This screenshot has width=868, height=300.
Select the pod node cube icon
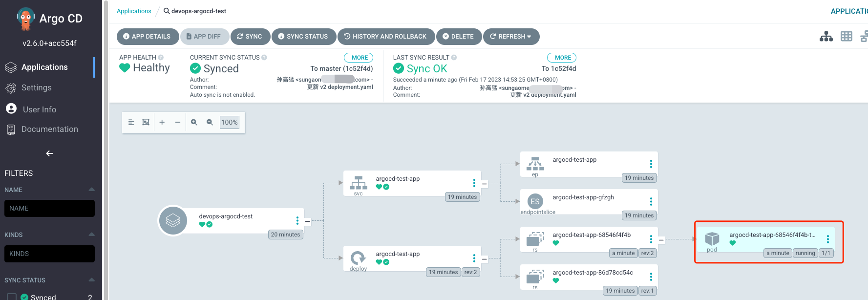pyautogui.click(x=712, y=239)
